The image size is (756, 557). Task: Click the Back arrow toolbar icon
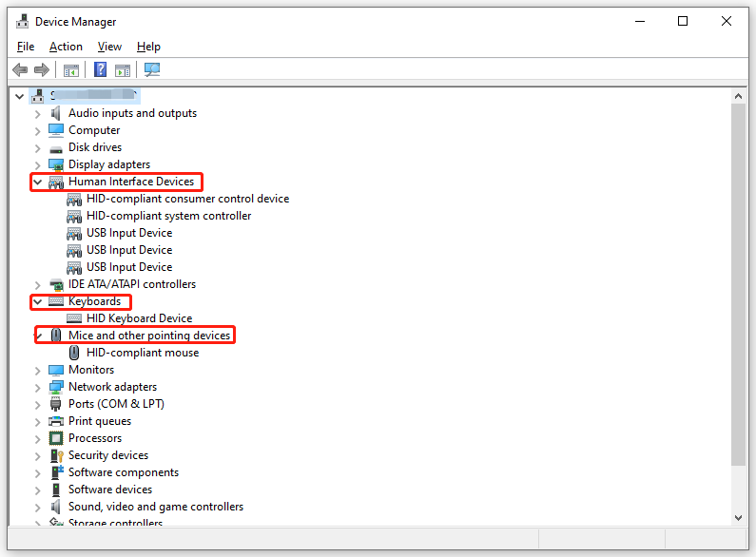[x=20, y=70]
